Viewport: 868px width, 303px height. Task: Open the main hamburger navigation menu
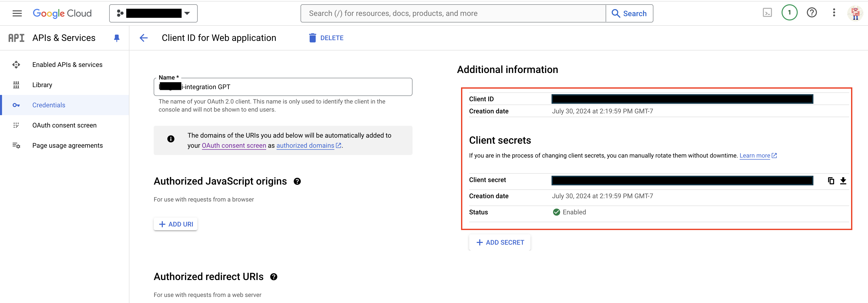point(17,13)
